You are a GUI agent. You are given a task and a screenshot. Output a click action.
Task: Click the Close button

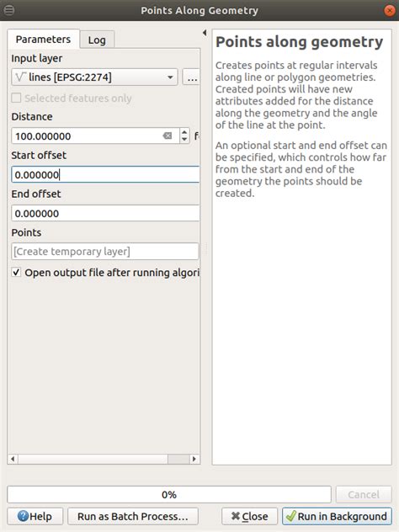tap(249, 516)
